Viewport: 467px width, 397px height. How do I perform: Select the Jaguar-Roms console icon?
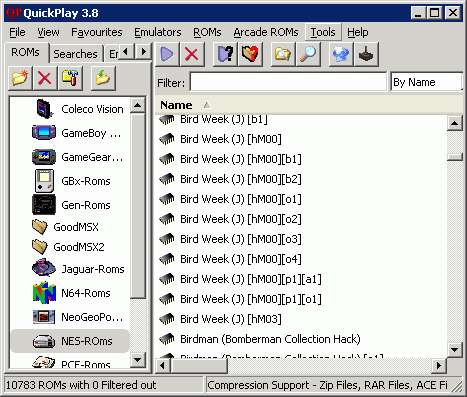[x=44, y=268]
